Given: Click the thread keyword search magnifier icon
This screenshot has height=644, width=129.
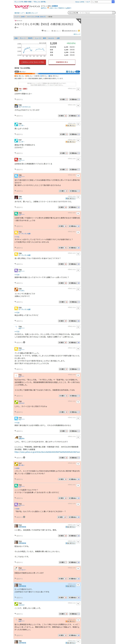Looking at the screenshot, I should coord(114,13).
